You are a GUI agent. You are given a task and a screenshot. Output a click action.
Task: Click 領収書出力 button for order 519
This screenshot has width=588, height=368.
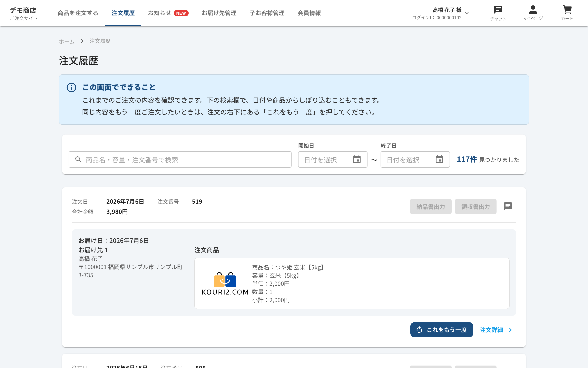coord(476,207)
